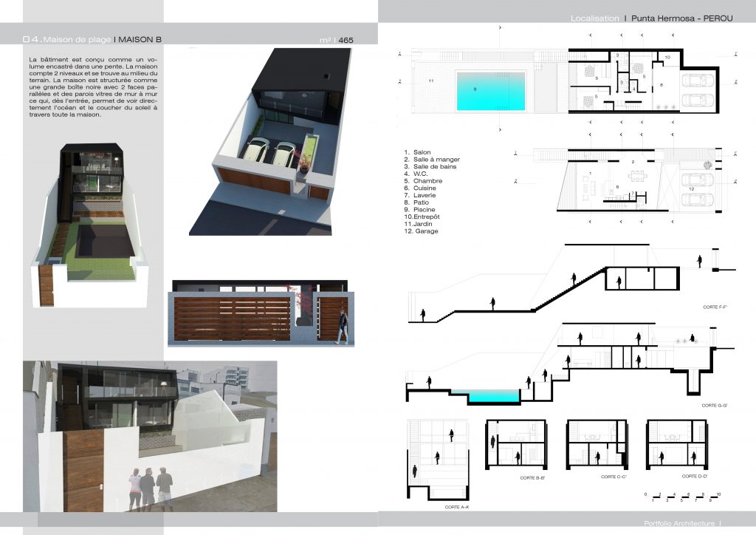
Task: Select '12. Garage' in the room legend
Action: click(x=421, y=231)
